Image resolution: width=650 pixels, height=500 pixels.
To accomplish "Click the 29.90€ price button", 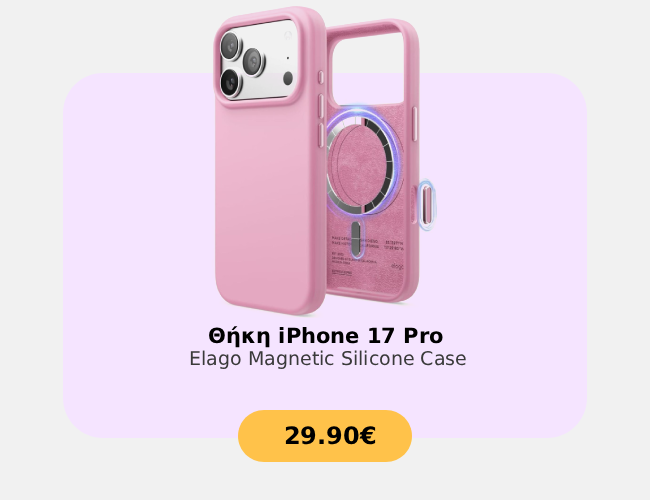I will coord(325,436).
